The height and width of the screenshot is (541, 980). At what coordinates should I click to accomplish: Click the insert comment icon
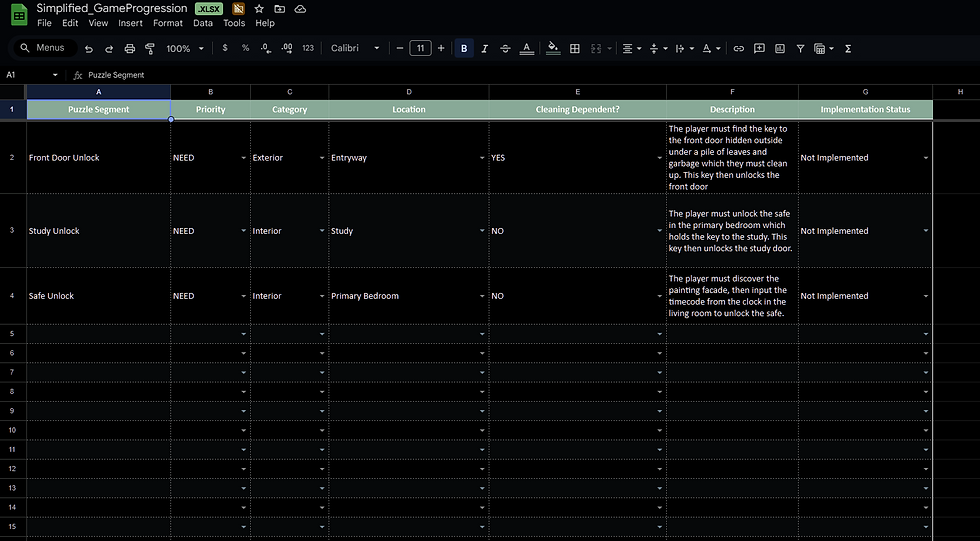759,48
